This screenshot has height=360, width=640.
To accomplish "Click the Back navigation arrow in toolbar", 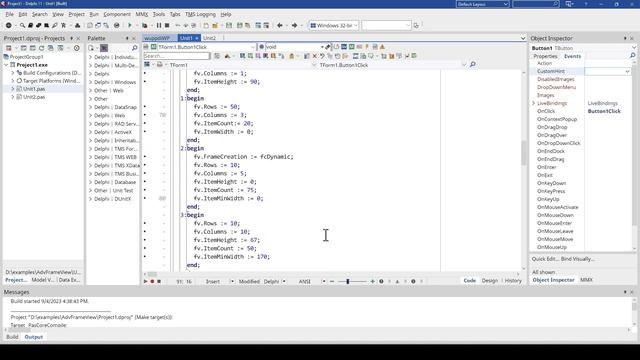I will [x=280, y=25].
